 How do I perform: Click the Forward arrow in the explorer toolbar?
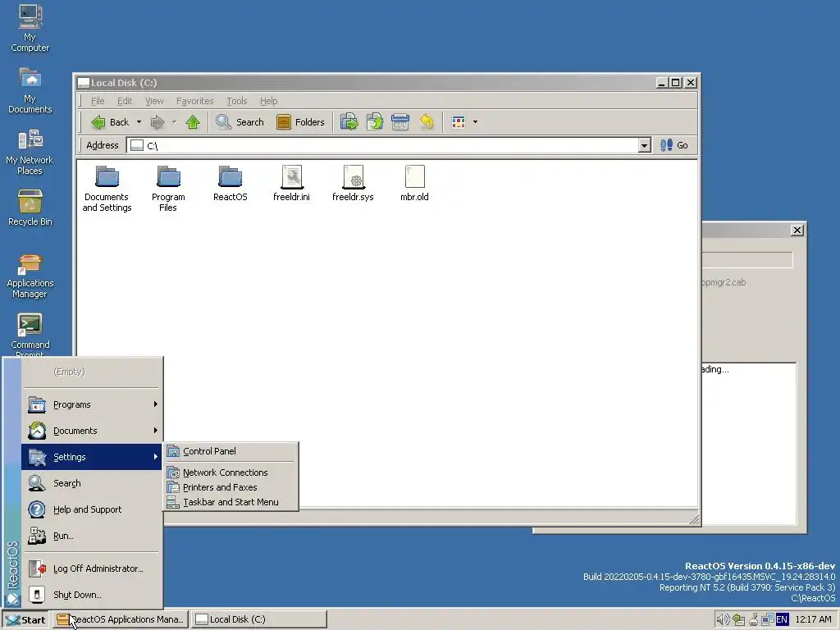(157, 122)
